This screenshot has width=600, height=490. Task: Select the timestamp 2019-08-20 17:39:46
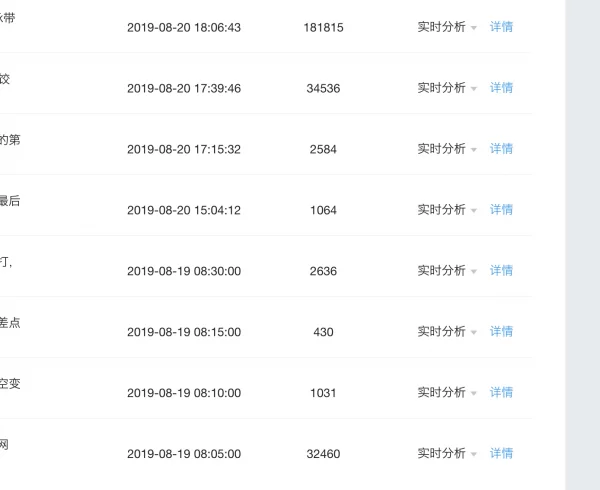[x=184, y=89]
